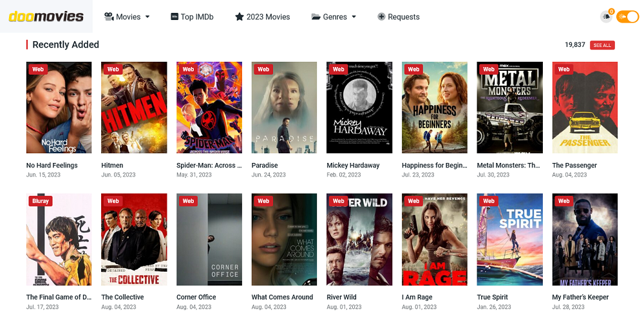Open The Passenger poster
The image size is (644, 322).
pyautogui.click(x=585, y=108)
